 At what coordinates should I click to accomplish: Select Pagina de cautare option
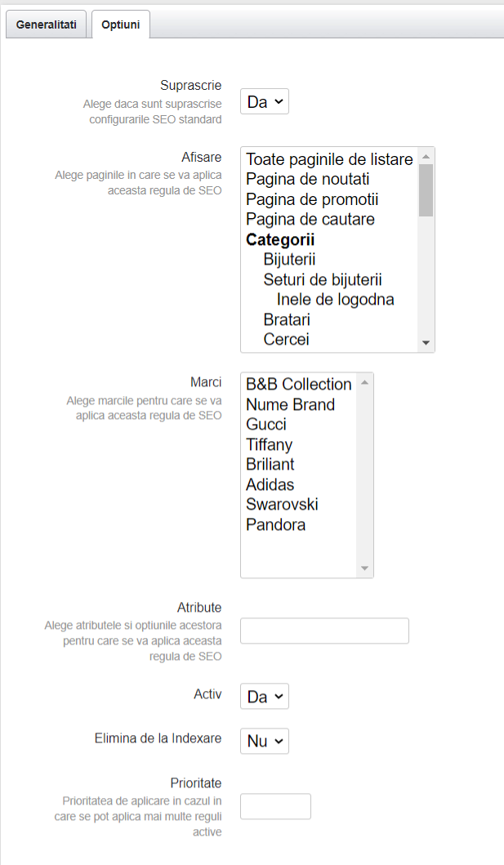309,219
